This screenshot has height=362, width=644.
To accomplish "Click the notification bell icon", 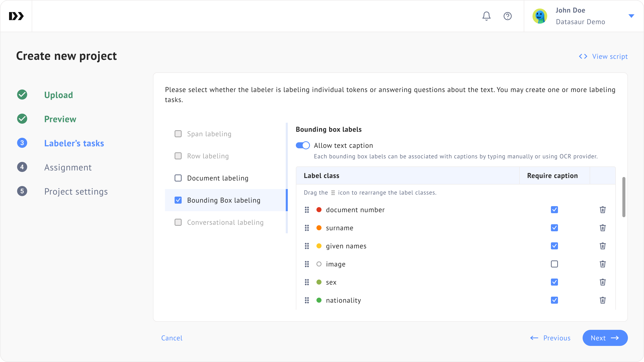I will [486, 16].
